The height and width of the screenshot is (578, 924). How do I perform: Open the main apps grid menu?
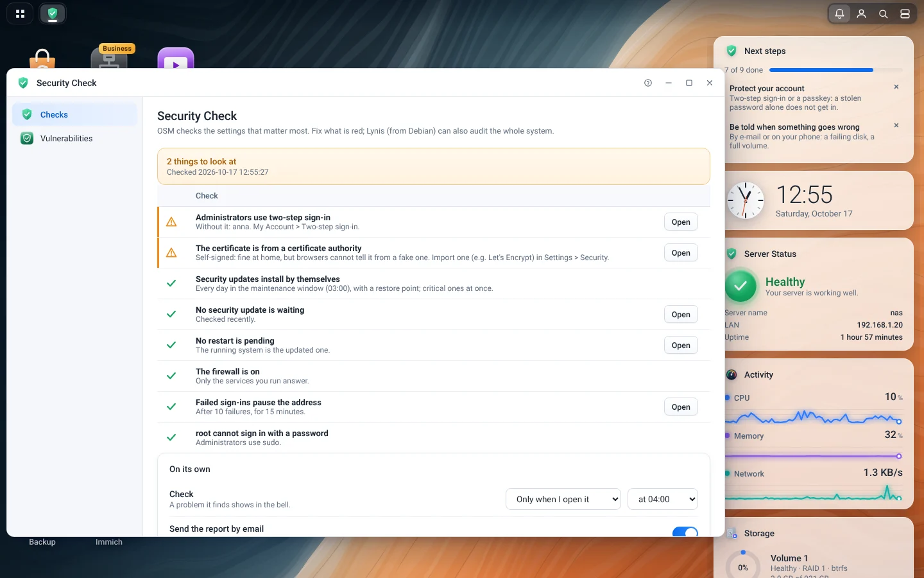click(x=20, y=13)
